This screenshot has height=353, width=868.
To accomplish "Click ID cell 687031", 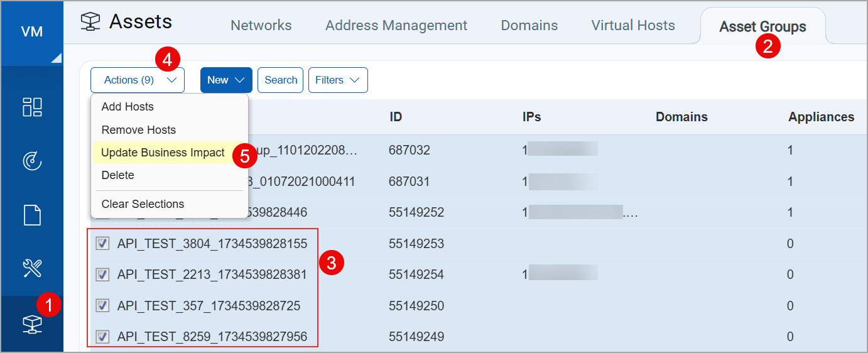I will 410,182.
